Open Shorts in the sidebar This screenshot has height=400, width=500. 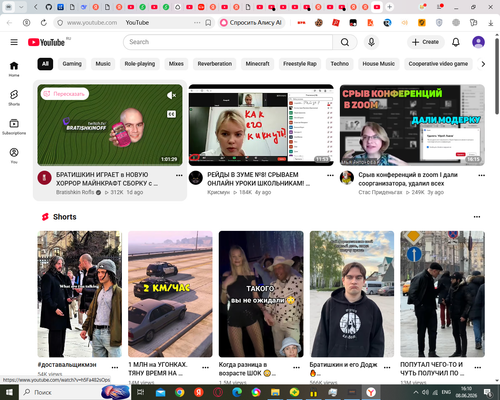(14, 98)
